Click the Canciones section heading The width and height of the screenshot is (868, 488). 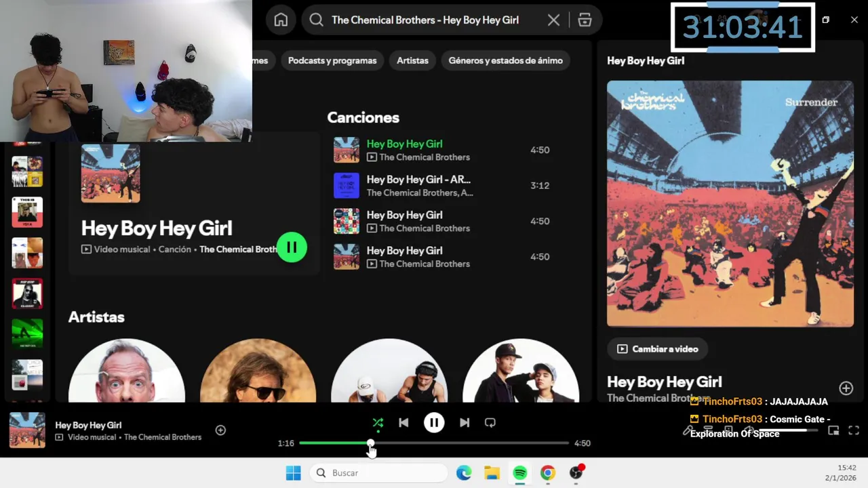coord(363,117)
